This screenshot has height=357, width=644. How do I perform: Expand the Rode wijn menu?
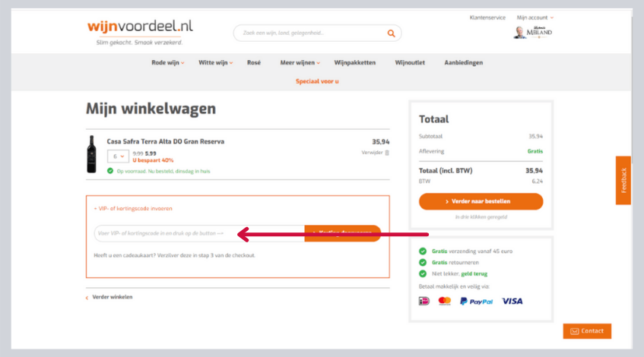[x=167, y=63]
